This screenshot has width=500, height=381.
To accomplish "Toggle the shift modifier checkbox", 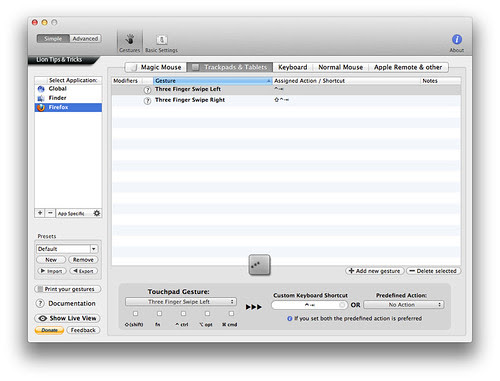I will tap(135, 314).
